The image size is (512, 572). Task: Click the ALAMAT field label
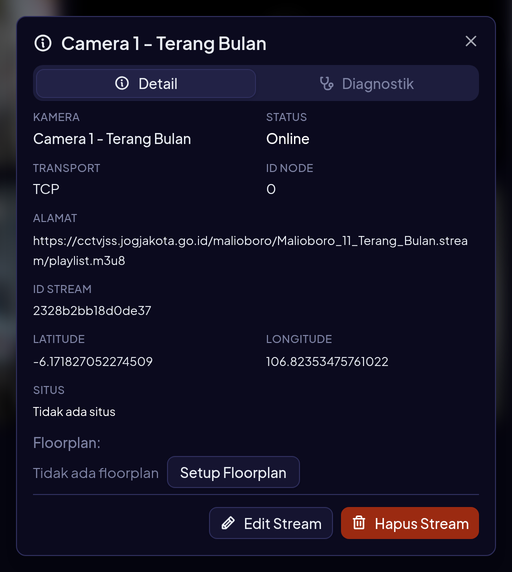pyautogui.click(x=55, y=218)
